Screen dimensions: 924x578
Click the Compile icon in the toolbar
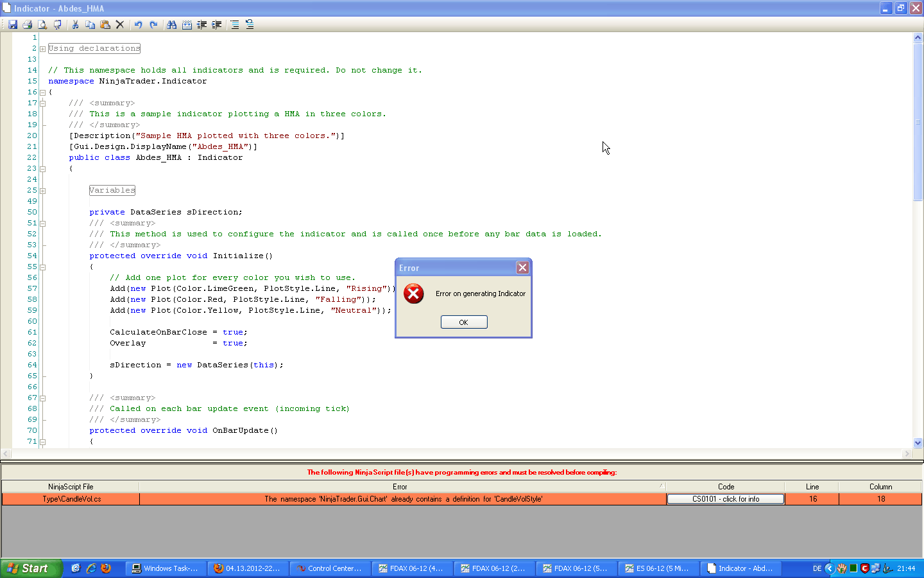pyautogui.click(x=58, y=24)
